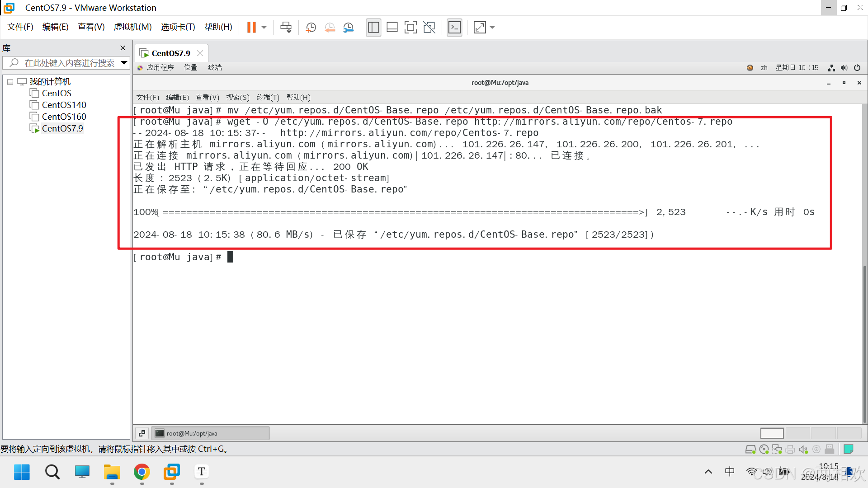Toggle the library sidebar panel view
Viewport: 868px width, 488px height.
tap(373, 28)
